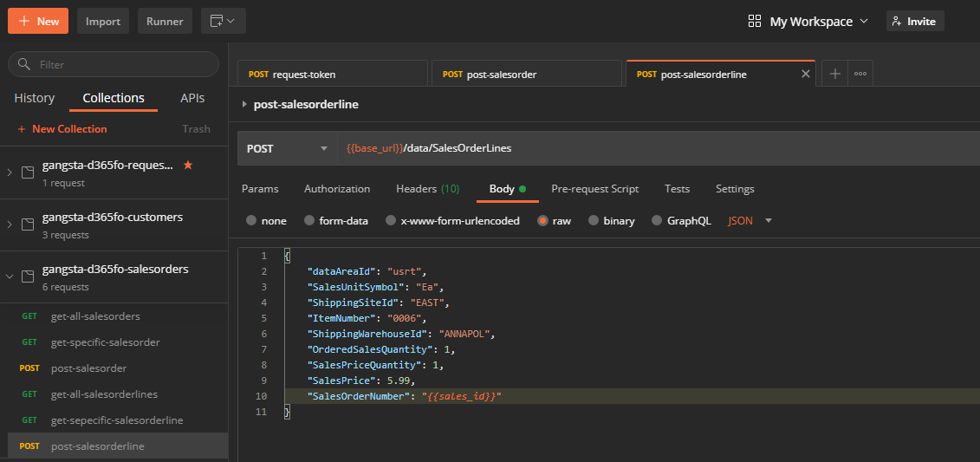
Task: Click the gangsta-d365fo-customers folder icon
Action: coord(28,224)
